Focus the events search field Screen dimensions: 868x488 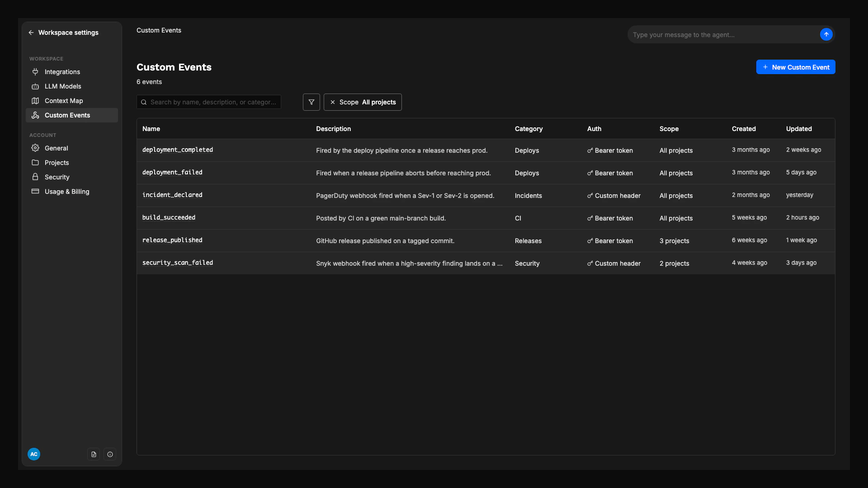tap(209, 102)
